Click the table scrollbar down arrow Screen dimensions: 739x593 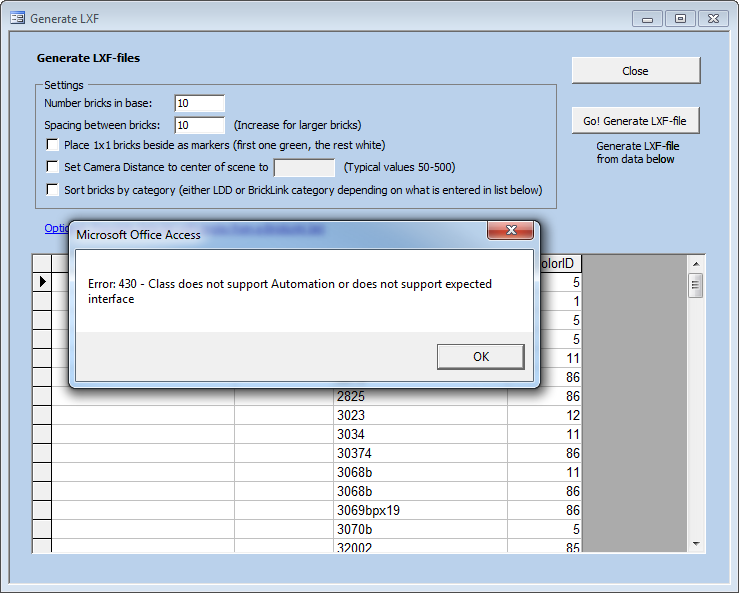tap(696, 544)
